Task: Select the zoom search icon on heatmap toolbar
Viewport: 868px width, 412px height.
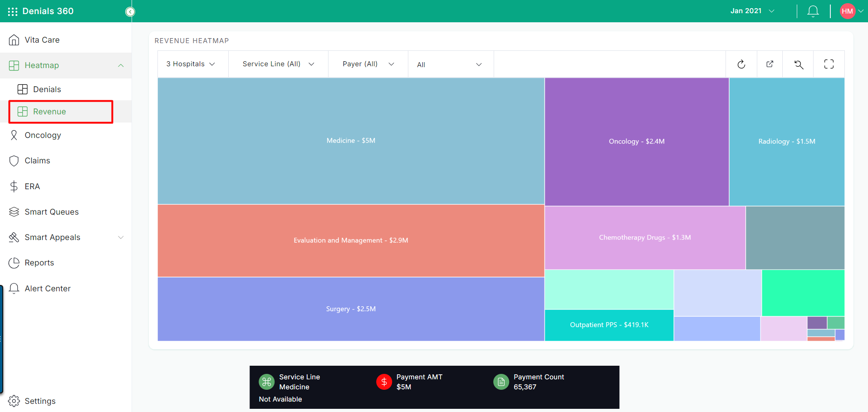Action: click(x=799, y=64)
